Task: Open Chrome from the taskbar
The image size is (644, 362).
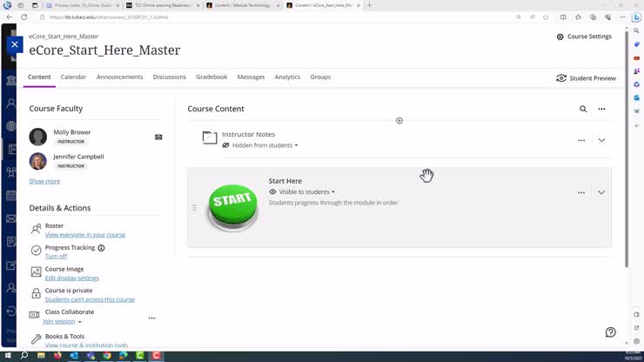Action: [107, 355]
